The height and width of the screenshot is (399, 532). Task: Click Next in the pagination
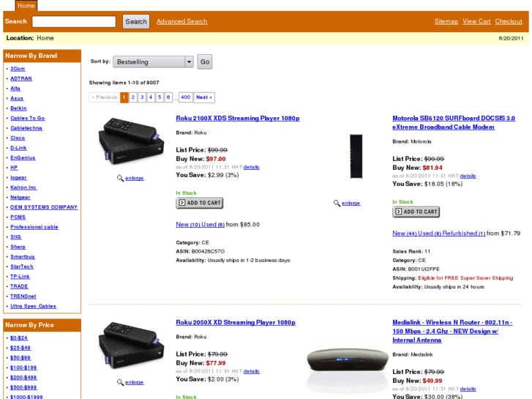pyautogui.click(x=204, y=97)
